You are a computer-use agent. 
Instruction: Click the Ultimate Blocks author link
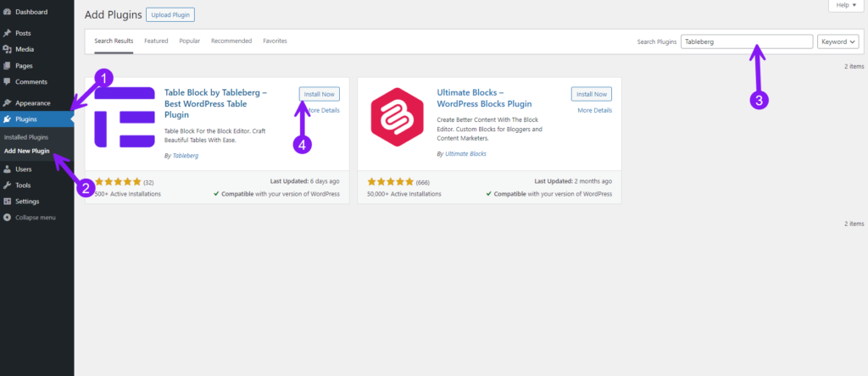(465, 154)
